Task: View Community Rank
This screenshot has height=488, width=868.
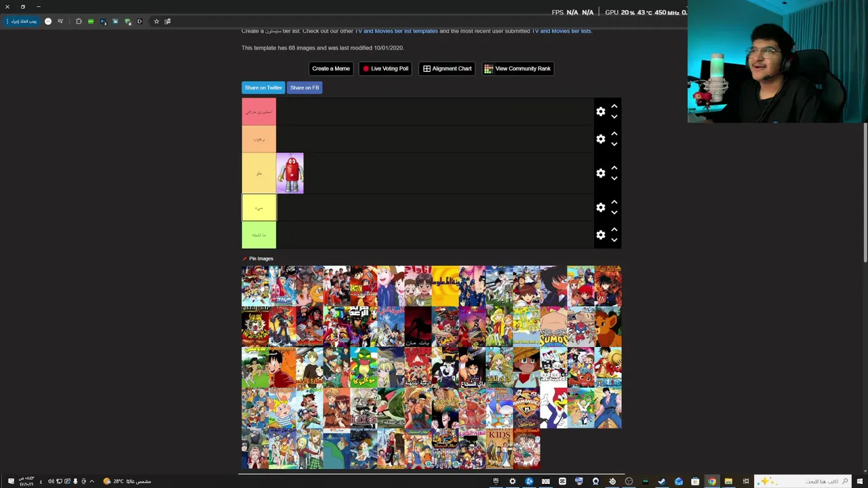Action: pyautogui.click(x=517, y=68)
